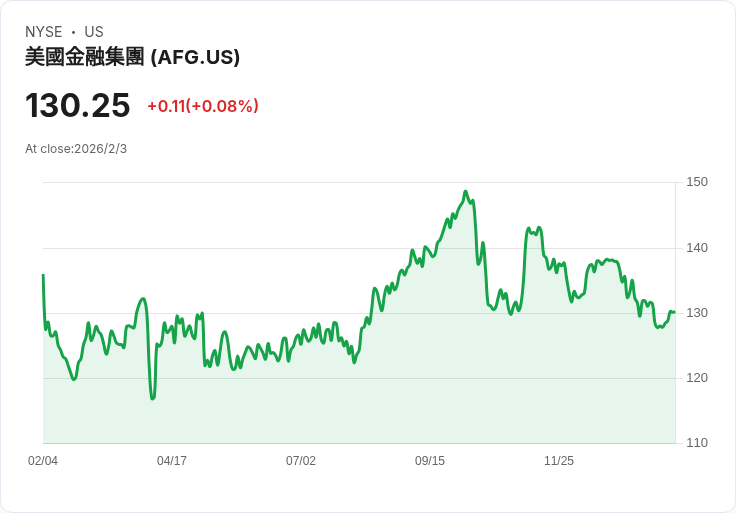This screenshot has width=736, height=513.
Task: Click the 110 price axis label
Action: [697, 443]
